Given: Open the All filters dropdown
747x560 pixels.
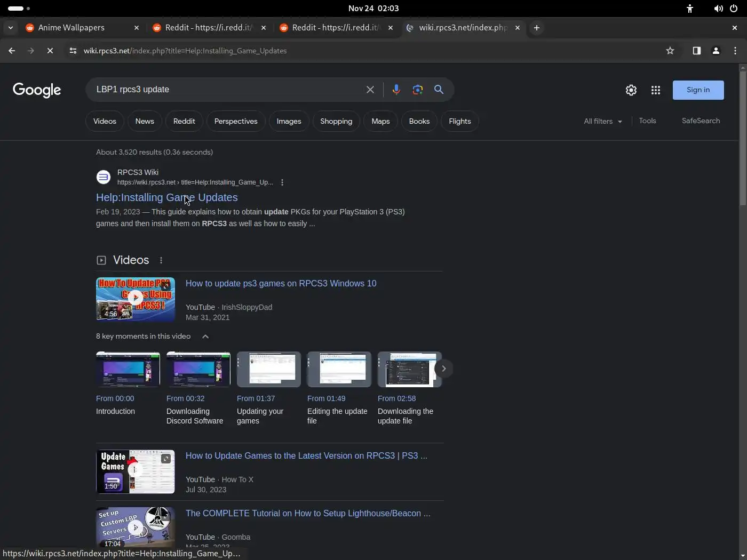Looking at the screenshot, I should 603,121.
